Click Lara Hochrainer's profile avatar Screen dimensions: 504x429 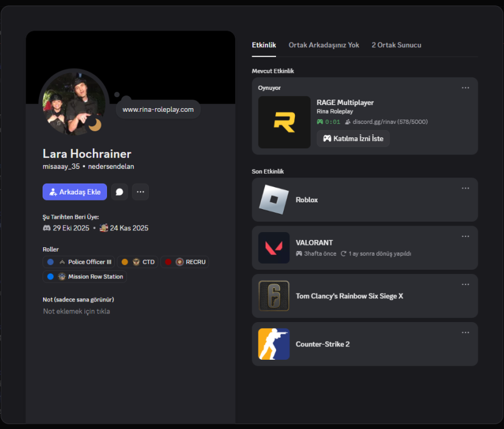tap(74, 103)
